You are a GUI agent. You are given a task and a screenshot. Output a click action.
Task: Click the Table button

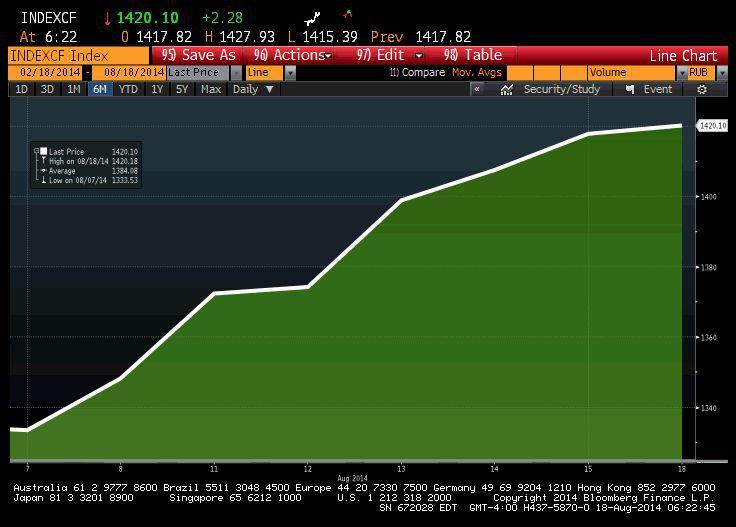click(x=473, y=55)
